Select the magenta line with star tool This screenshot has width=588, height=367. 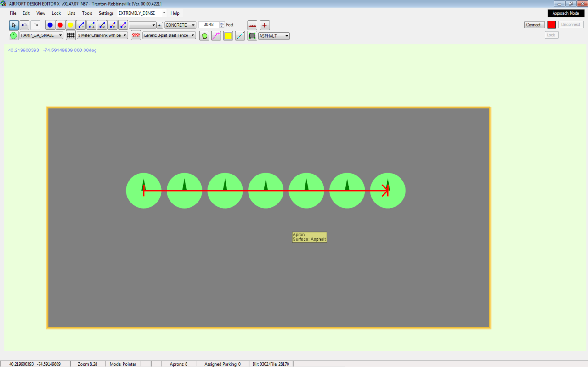(216, 36)
